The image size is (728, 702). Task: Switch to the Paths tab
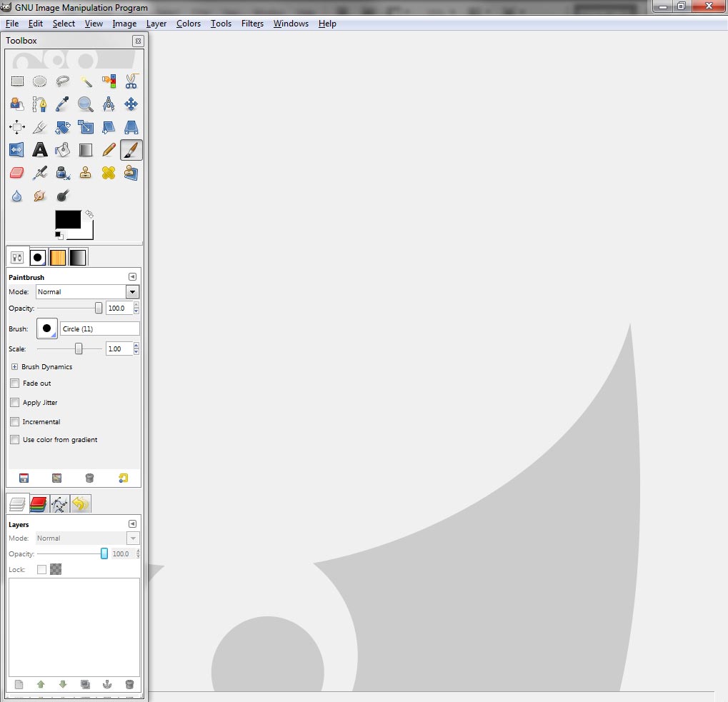[x=59, y=504]
